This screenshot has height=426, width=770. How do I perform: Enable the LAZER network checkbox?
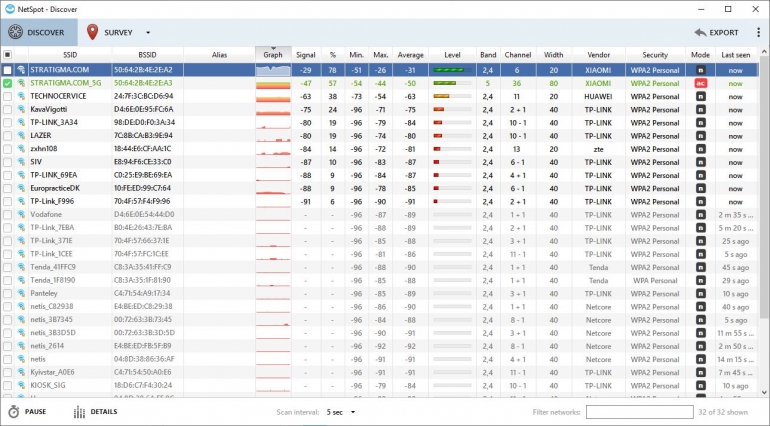[7, 136]
